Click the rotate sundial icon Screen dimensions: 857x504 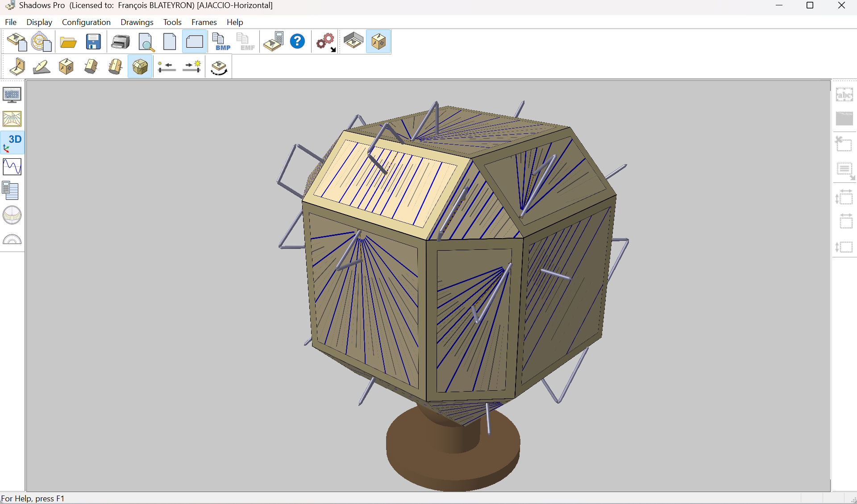click(219, 68)
